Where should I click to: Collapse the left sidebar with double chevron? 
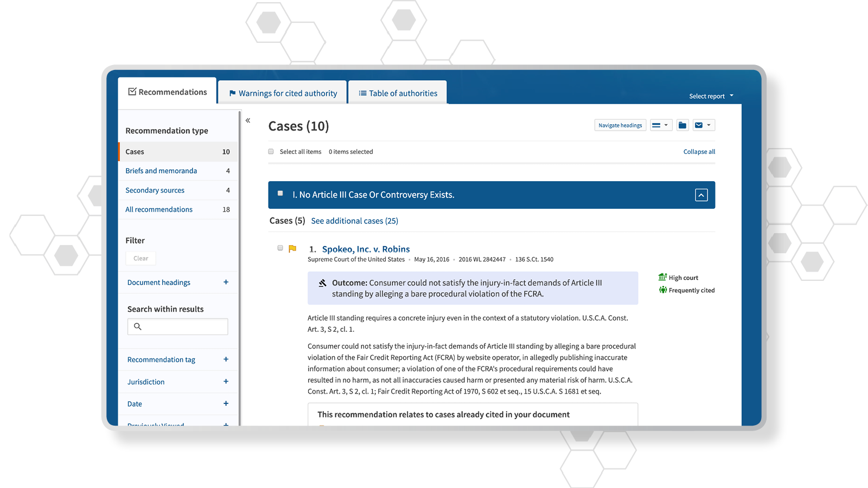pyautogui.click(x=248, y=120)
